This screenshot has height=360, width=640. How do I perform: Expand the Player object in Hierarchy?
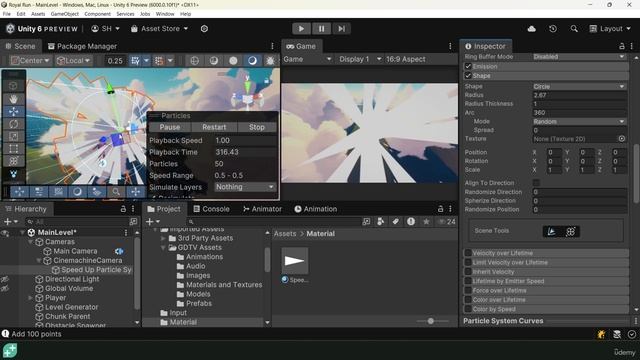tap(30, 298)
